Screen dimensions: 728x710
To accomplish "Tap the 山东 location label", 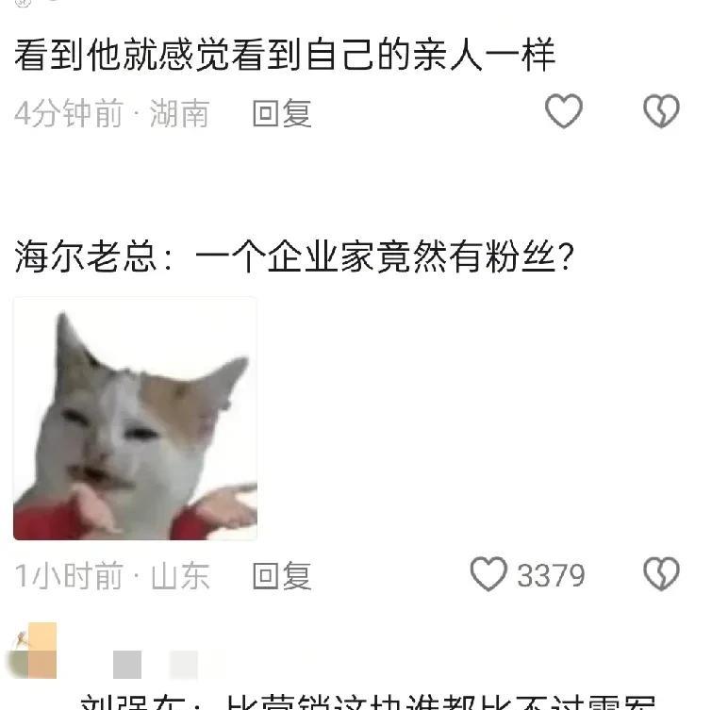I will click(x=180, y=576).
